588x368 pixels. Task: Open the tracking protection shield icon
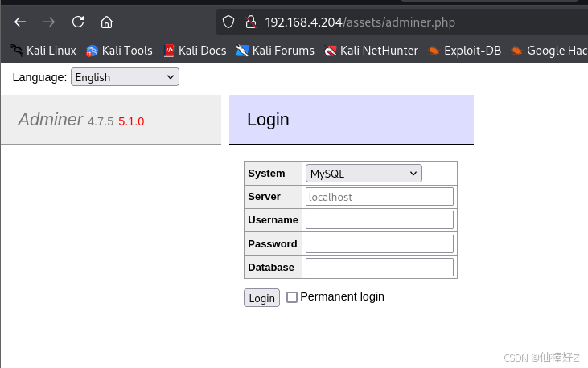[228, 22]
